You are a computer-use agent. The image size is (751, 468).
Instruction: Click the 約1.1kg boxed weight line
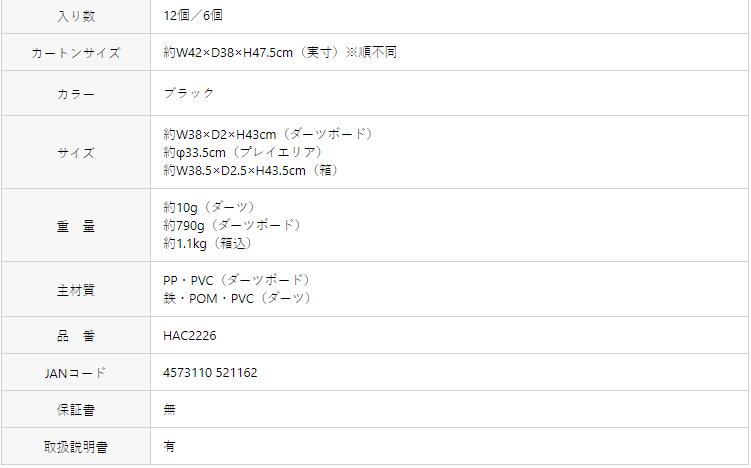click(208, 243)
